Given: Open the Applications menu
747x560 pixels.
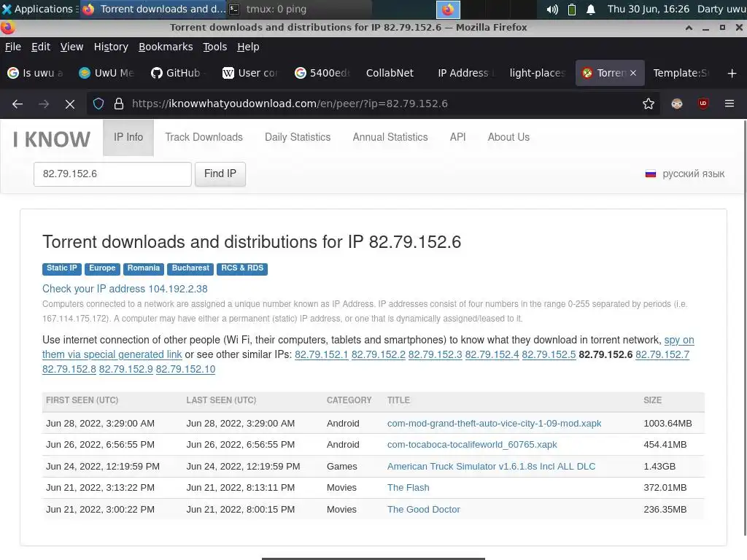Looking at the screenshot, I should [x=39, y=9].
